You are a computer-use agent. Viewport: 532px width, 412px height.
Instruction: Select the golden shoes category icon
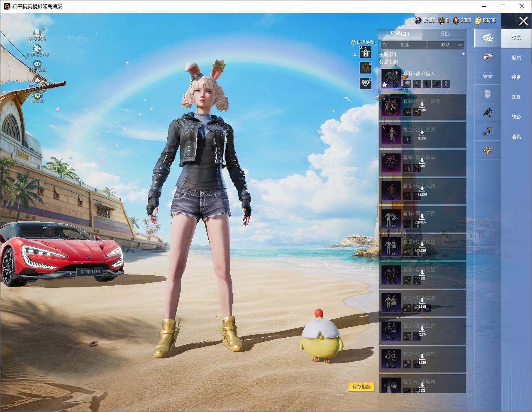coord(488,150)
